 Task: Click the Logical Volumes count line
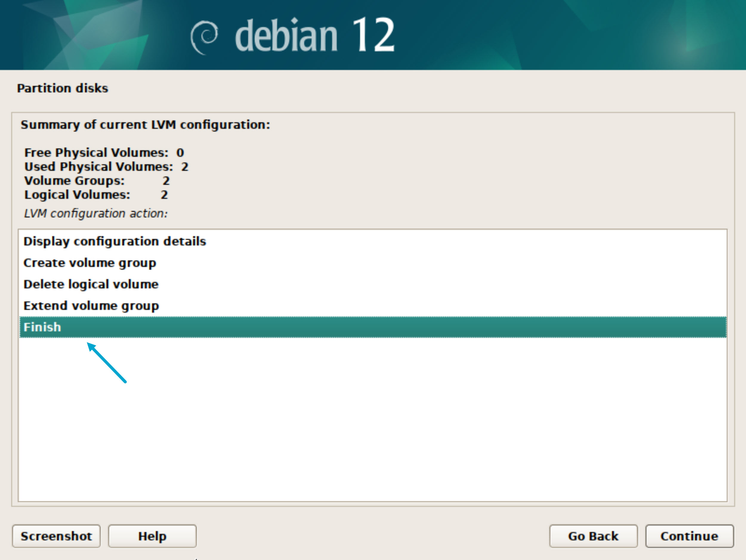pyautogui.click(x=96, y=195)
